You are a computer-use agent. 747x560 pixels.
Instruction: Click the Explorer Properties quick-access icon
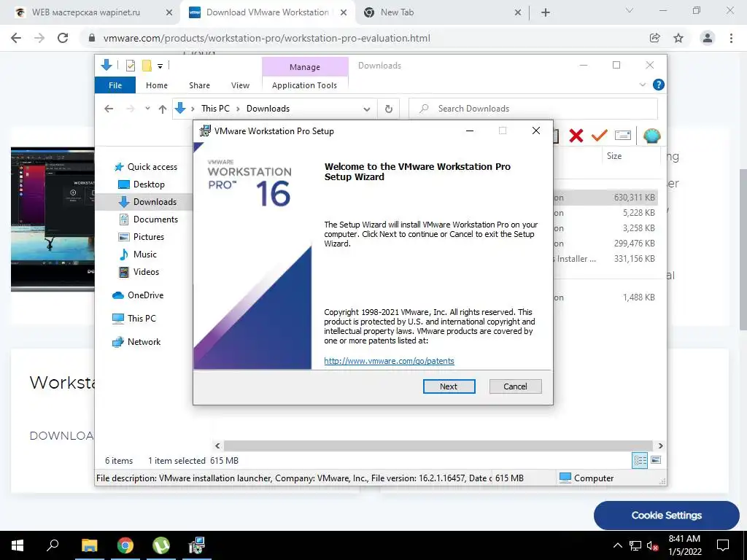click(x=130, y=66)
